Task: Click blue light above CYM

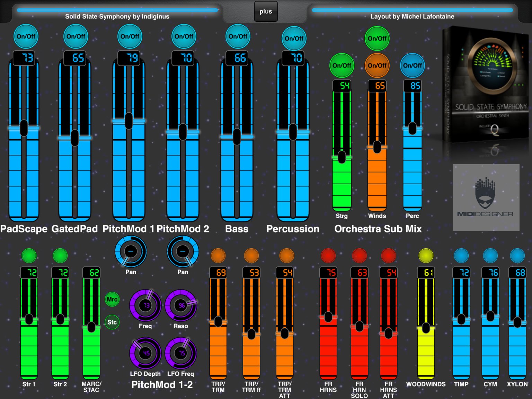Action: pos(490,256)
